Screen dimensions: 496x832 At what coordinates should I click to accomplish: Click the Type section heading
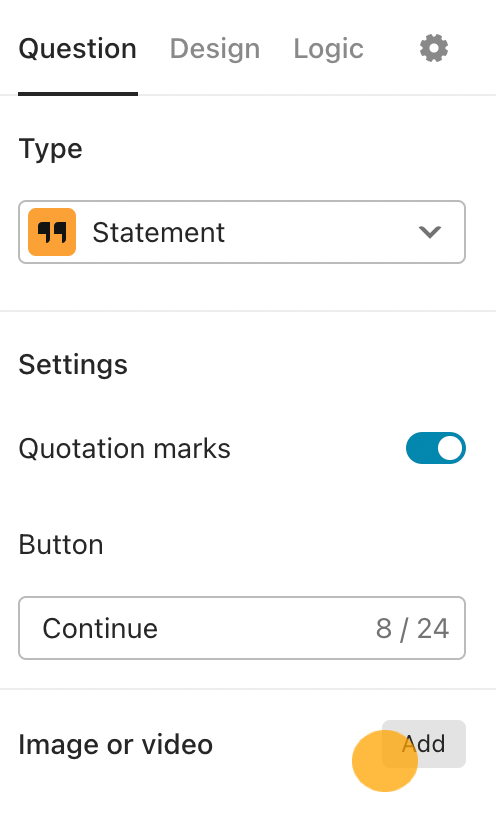pos(50,149)
